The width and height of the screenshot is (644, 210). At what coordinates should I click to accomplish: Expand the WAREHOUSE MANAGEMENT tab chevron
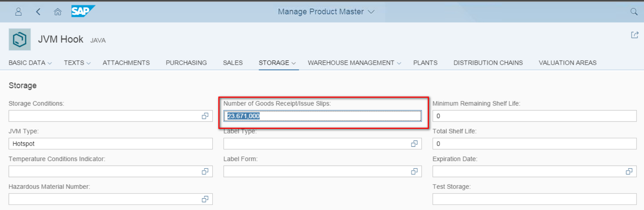(399, 63)
